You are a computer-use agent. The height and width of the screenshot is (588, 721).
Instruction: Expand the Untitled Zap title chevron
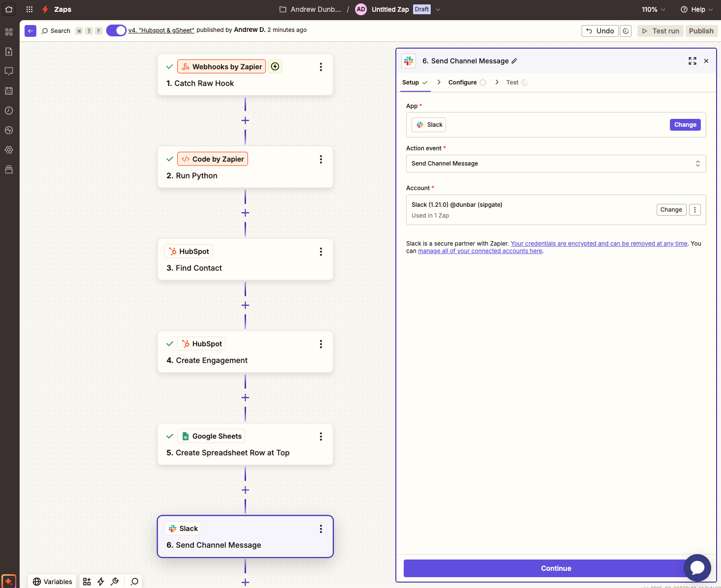pyautogui.click(x=438, y=9)
